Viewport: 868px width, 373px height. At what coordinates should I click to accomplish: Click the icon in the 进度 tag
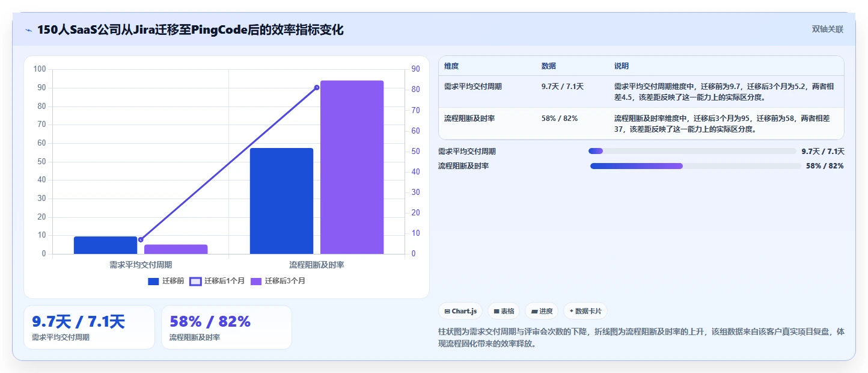(534, 311)
